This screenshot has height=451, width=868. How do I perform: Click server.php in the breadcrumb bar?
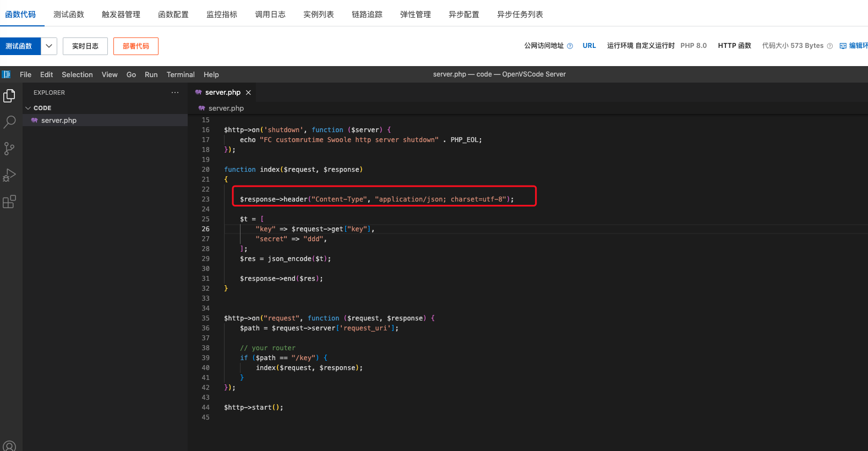point(226,108)
